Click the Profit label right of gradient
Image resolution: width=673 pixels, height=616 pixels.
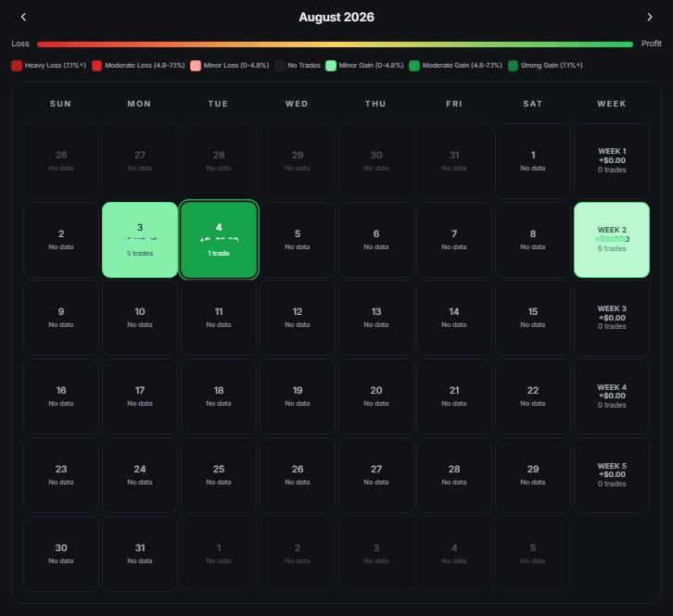tap(651, 44)
